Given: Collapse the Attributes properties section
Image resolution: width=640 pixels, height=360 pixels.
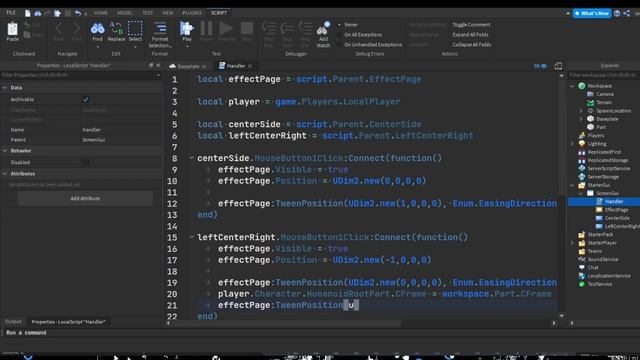Looking at the screenshot, I should 5,174.
